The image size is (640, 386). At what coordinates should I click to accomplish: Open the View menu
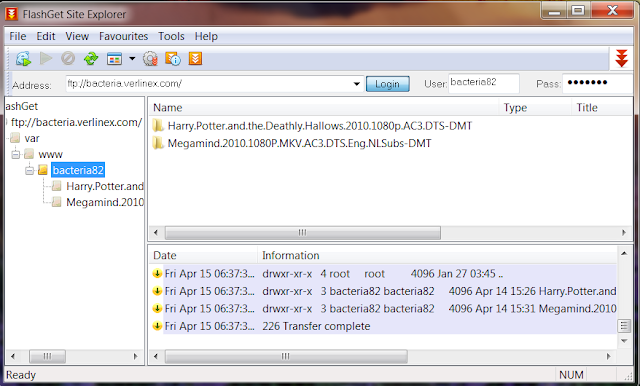click(77, 36)
